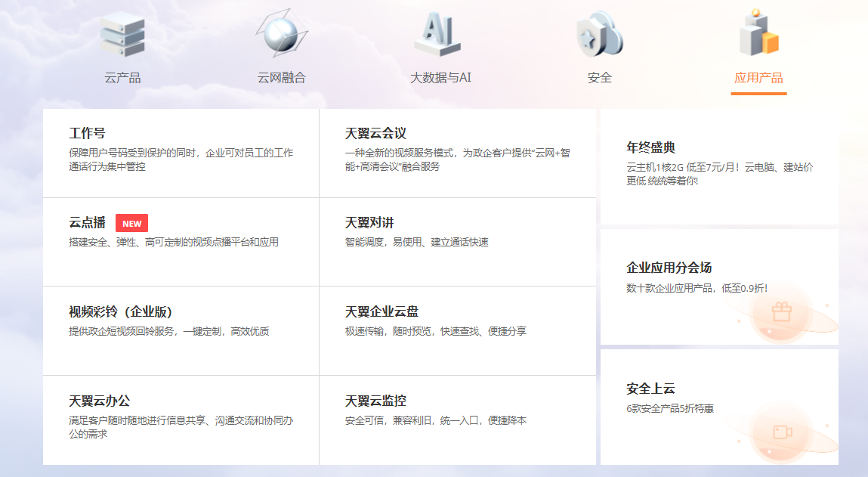
Task: Select the 应用产品 tab label
Action: click(758, 78)
